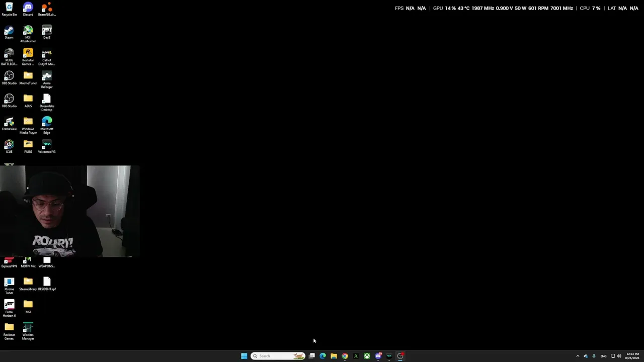The image size is (644, 362).
Task: Select the Windows Media Player folder
Action: pyautogui.click(x=28, y=126)
